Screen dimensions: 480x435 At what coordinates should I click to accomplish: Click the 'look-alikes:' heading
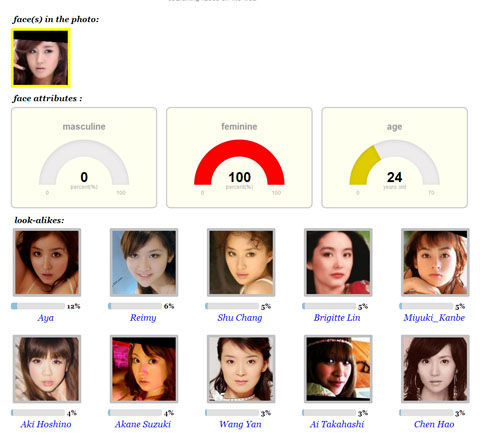pyautogui.click(x=39, y=220)
